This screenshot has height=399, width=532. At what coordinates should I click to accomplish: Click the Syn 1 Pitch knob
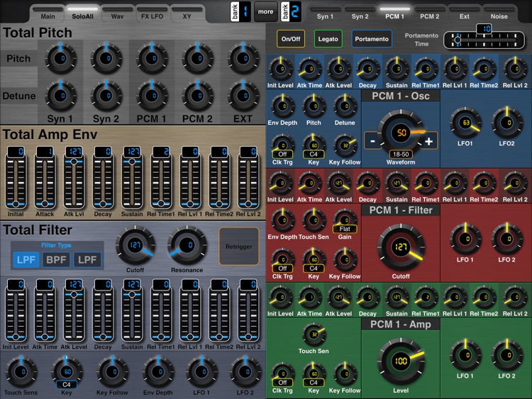61,59
